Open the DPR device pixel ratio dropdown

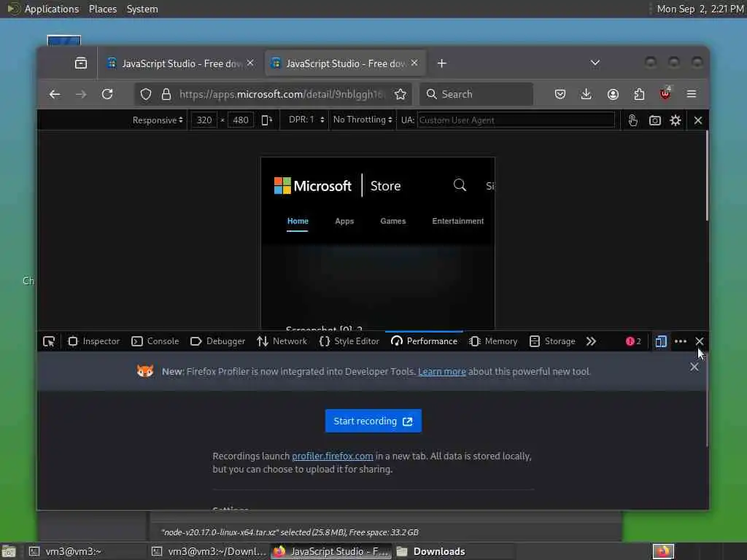coord(306,120)
